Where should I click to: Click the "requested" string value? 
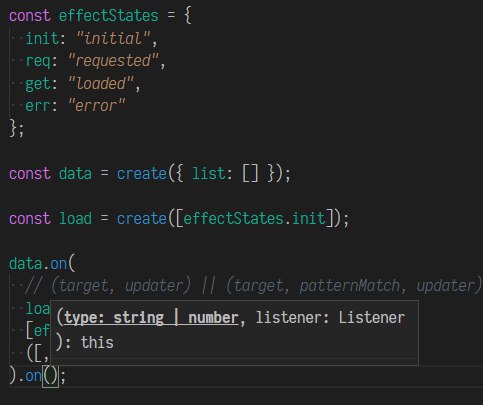113,61
